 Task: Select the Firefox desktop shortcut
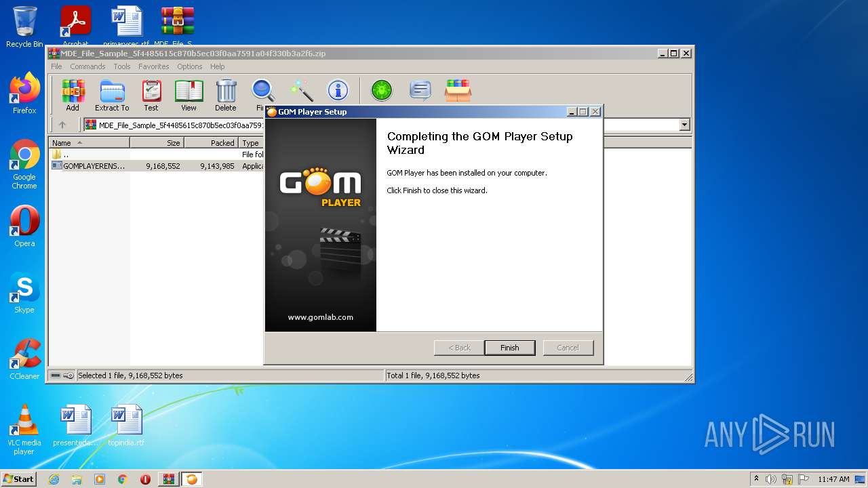click(24, 94)
